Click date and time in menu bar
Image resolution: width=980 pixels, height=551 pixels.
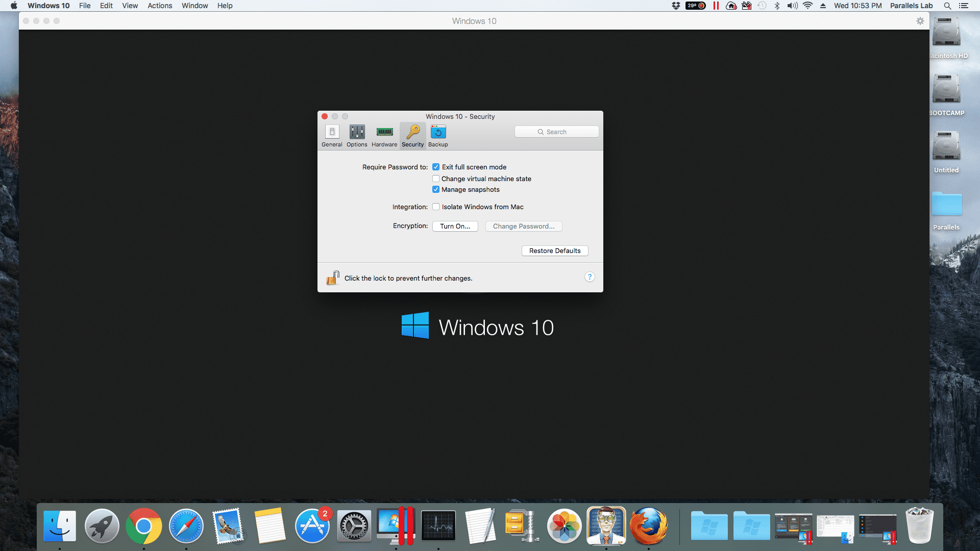tap(857, 6)
